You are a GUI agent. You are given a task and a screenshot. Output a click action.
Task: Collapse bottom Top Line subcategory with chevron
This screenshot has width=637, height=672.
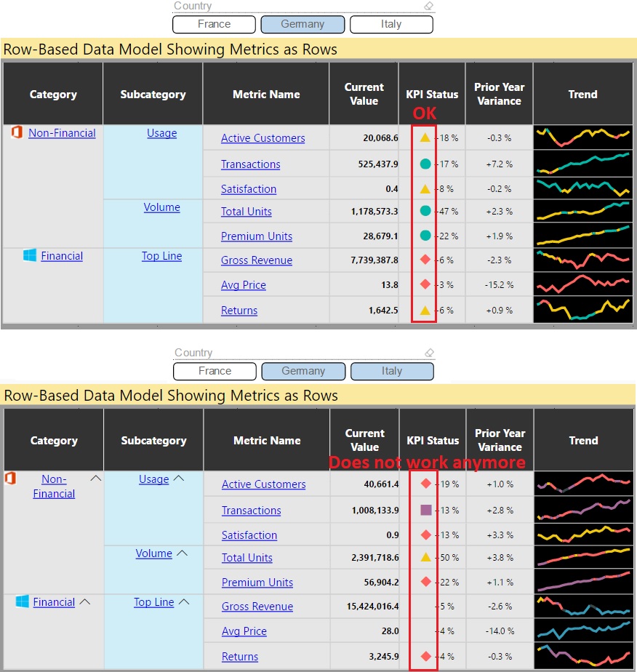184,601
